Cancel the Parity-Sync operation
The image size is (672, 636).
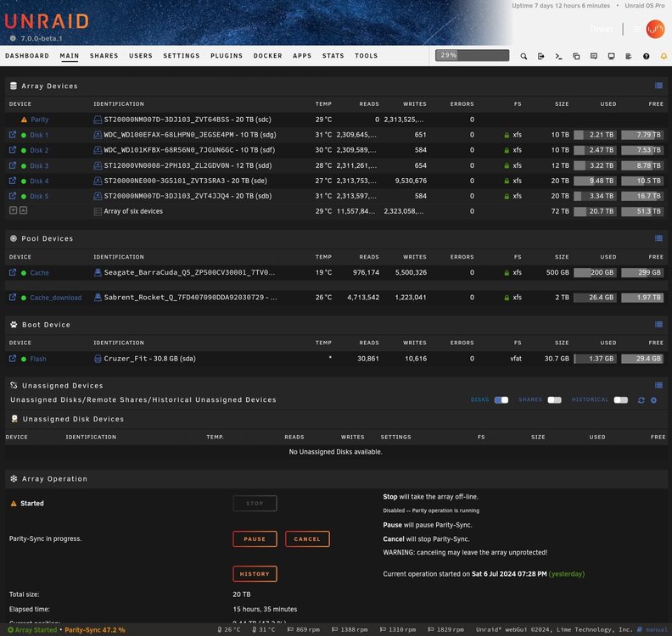click(x=307, y=538)
